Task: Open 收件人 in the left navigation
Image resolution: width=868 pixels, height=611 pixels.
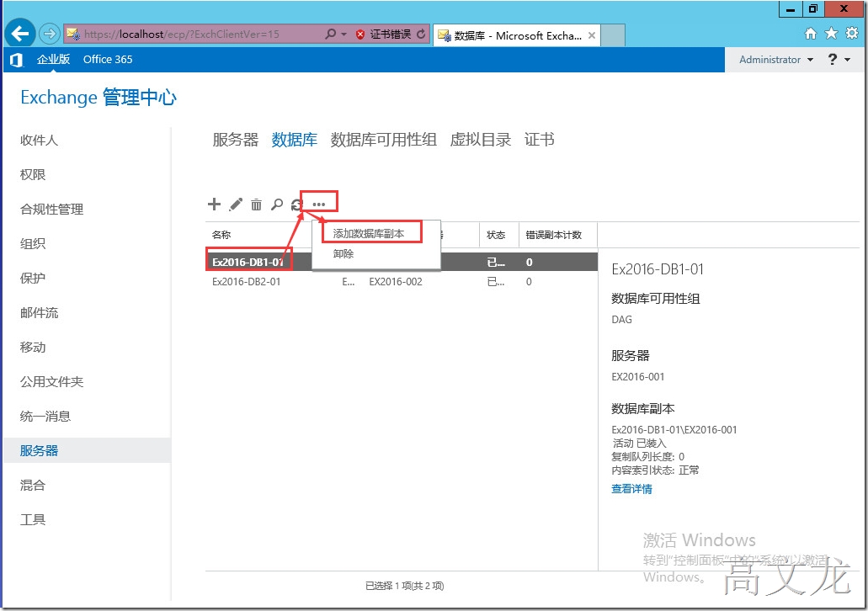Action: click(x=39, y=140)
